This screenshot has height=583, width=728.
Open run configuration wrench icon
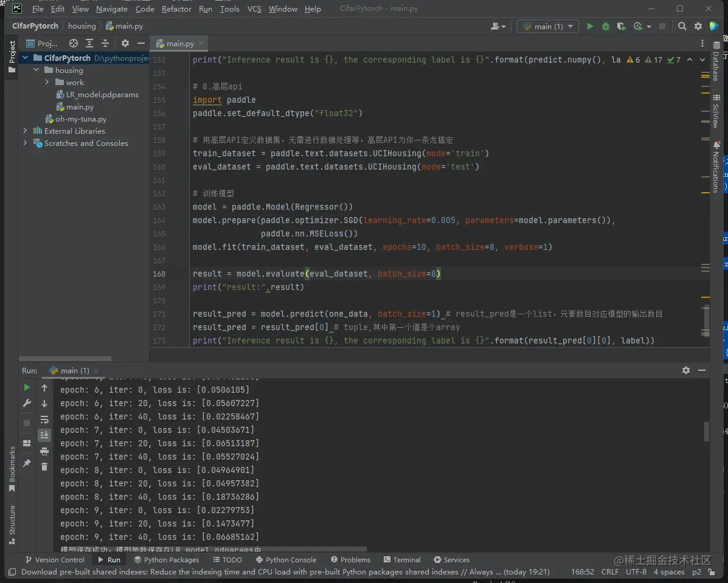coord(27,403)
